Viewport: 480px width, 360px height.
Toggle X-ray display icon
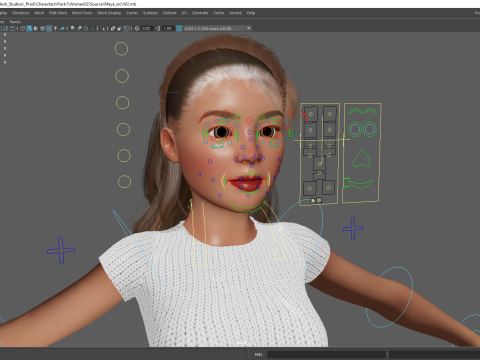point(113,28)
